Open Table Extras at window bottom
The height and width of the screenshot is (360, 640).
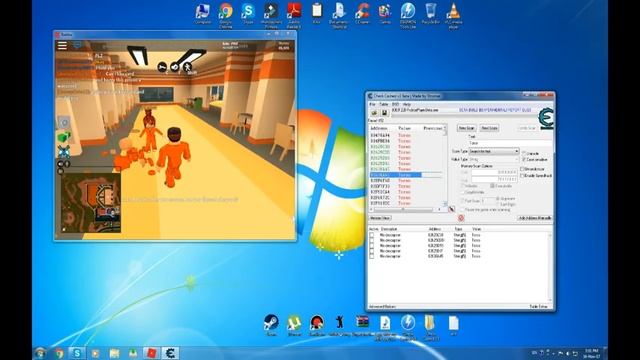538,307
